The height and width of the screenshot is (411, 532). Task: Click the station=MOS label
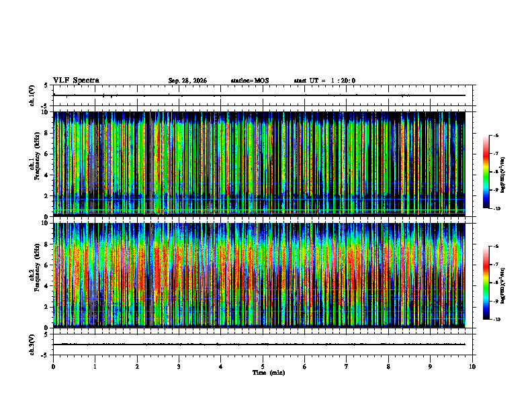coord(250,81)
